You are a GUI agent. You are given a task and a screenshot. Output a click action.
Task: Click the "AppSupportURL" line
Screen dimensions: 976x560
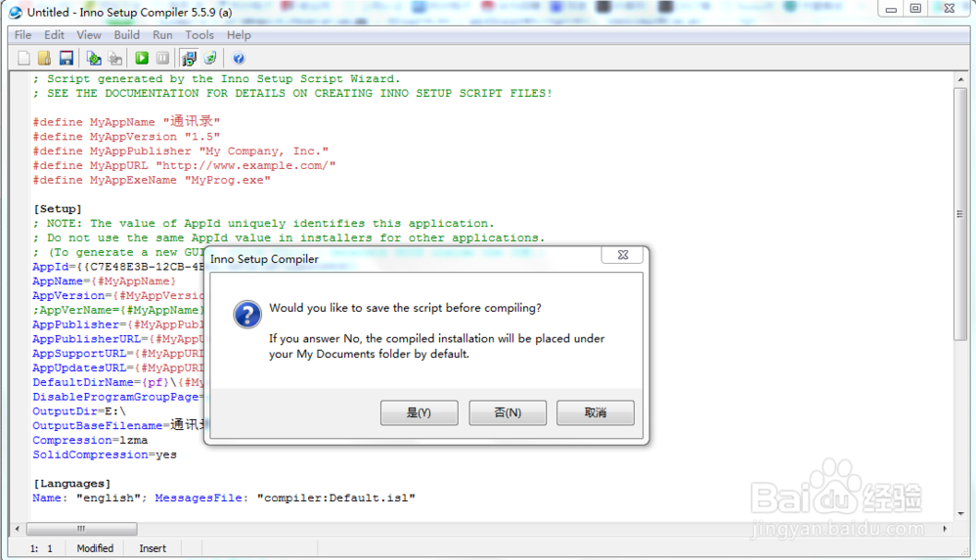[118, 354]
